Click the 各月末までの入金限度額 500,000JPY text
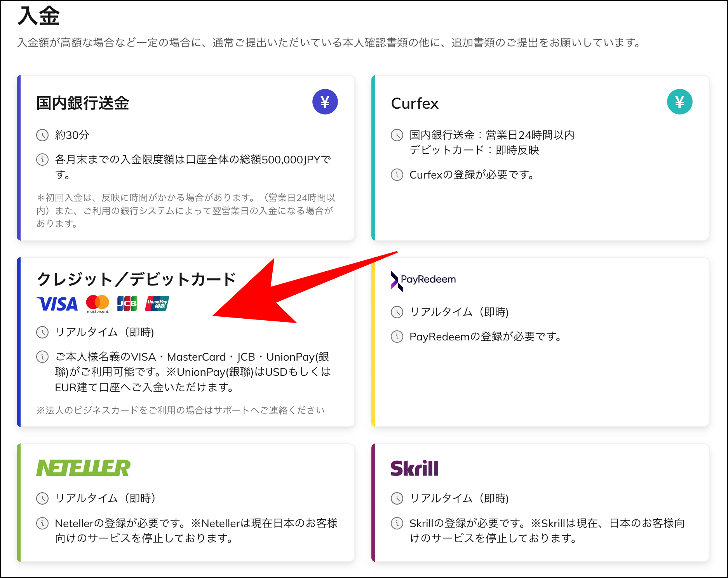The height and width of the screenshot is (578, 728). (x=193, y=167)
